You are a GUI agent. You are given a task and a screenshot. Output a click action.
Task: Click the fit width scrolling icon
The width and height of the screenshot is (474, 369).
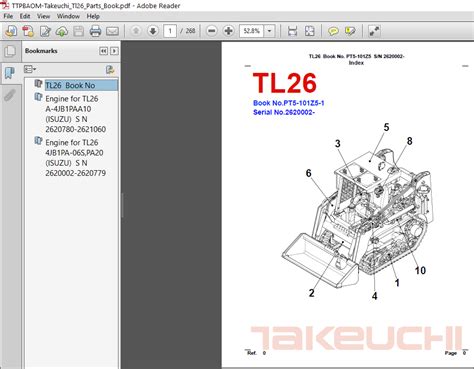click(292, 31)
